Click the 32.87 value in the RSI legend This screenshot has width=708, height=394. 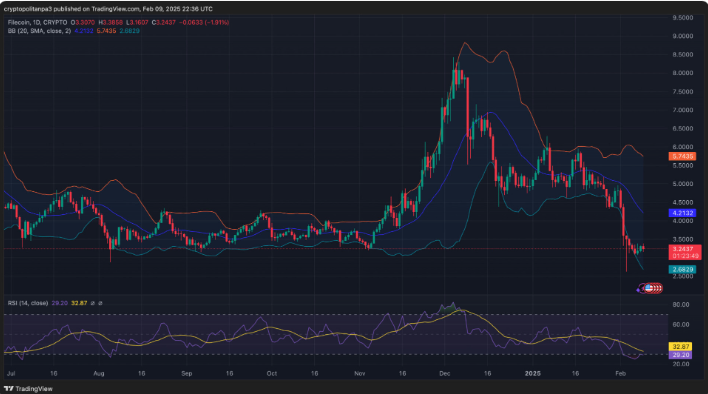[79, 303]
